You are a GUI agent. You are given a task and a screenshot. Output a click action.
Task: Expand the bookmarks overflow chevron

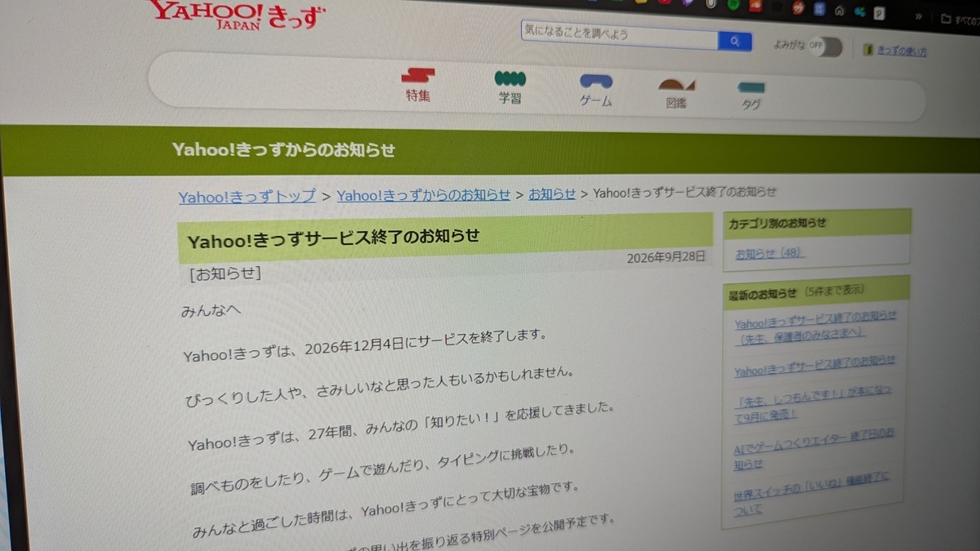click(918, 16)
